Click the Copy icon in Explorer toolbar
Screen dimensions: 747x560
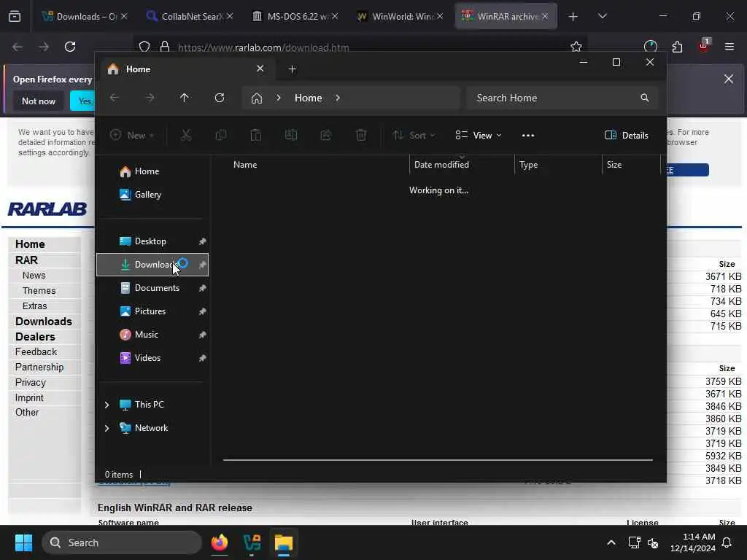[221, 135]
